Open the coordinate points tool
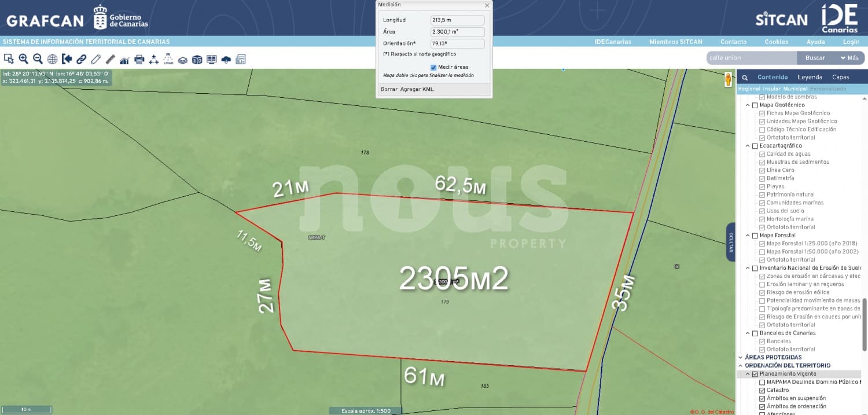Viewport: 868px width, 415px height. tap(153, 59)
